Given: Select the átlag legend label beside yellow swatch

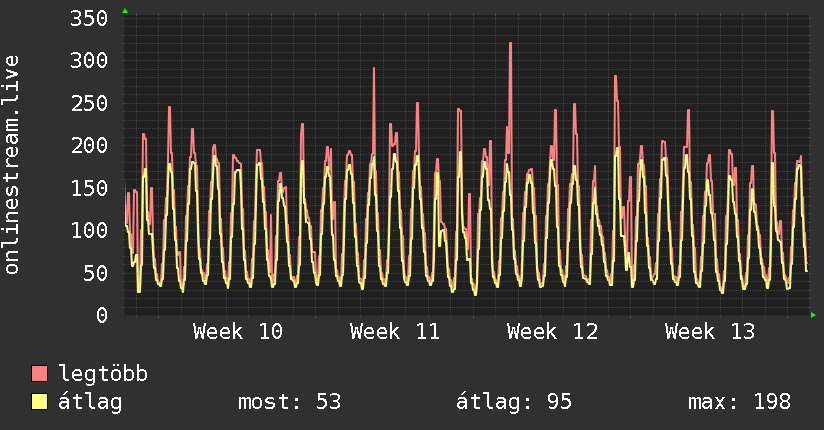Looking at the screenshot, I should pos(90,402).
